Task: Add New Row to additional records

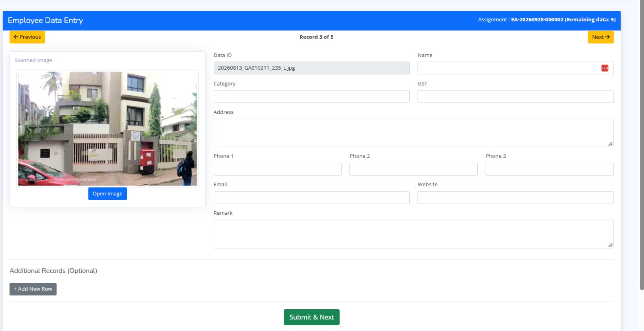Action: pyautogui.click(x=33, y=289)
